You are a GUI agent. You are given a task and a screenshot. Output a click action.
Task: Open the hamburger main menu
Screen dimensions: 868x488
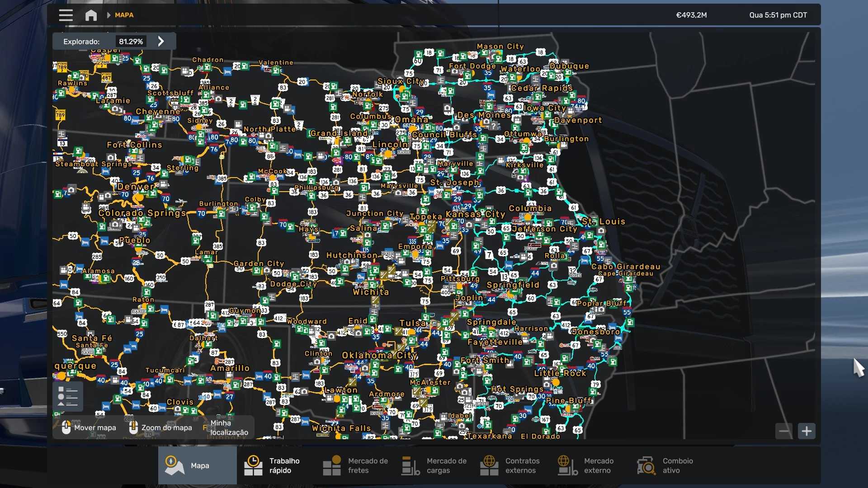tap(66, 15)
